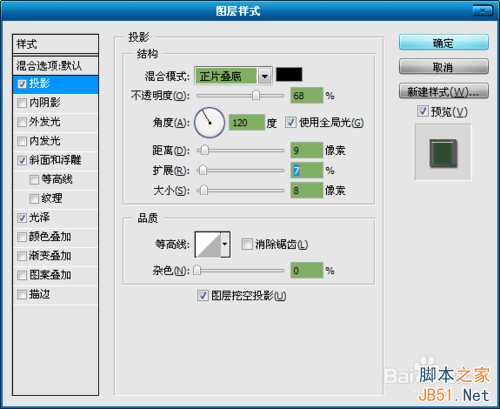Click the 大小 size slider handle
The height and width of the screenshot is (409, 500).
(x=203, y=191)
